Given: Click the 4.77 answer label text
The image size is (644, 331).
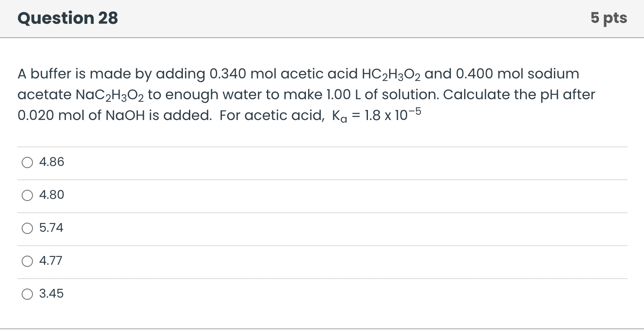Looking at the screenshot, I should point(51,261).
